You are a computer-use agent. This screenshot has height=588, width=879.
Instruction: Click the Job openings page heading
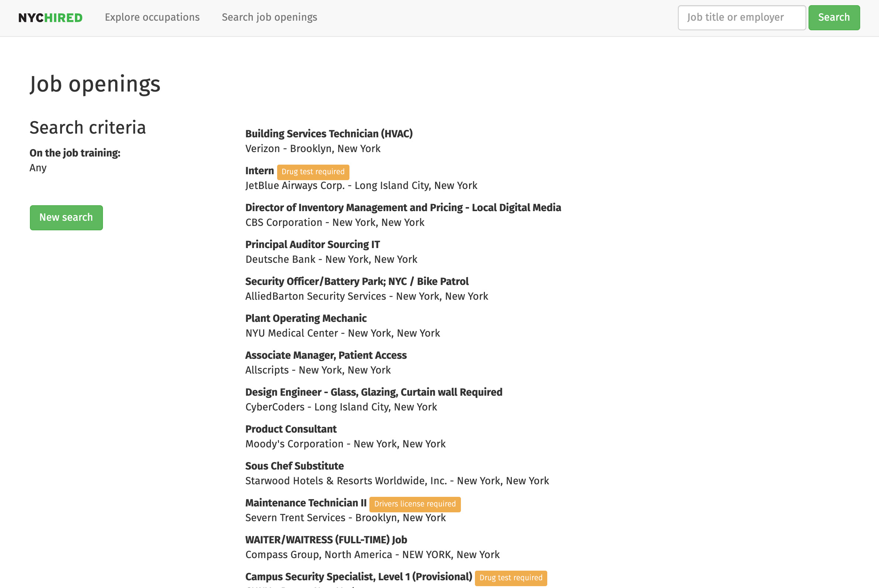pyautogui.click(x=95, y=84)
